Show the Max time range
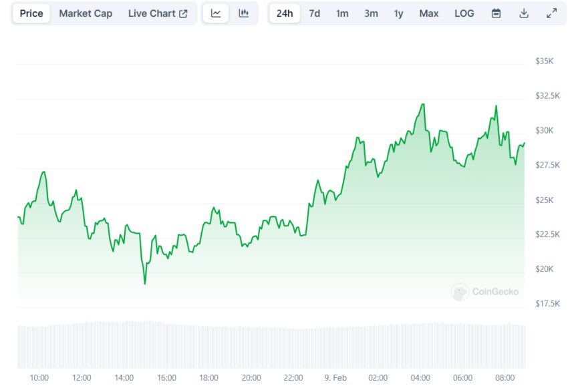Image resolution: width=568 pixels, height=392 pixels. [429, 13]
